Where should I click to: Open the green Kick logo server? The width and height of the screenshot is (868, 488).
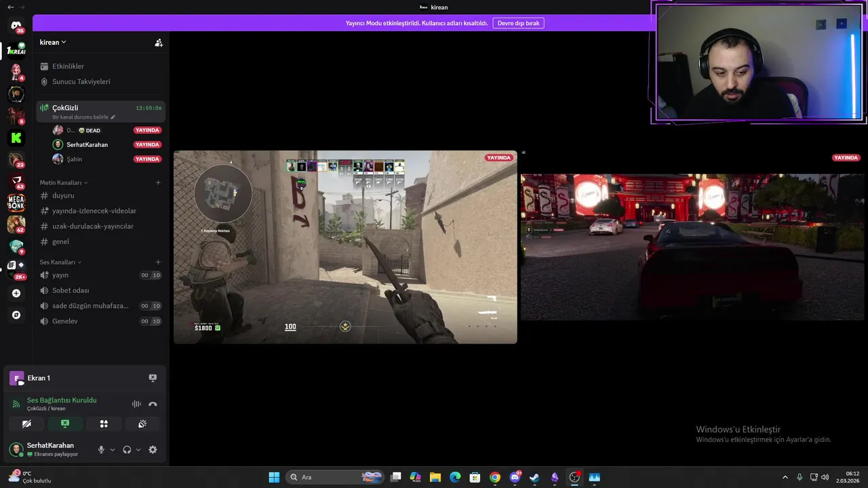16,138
